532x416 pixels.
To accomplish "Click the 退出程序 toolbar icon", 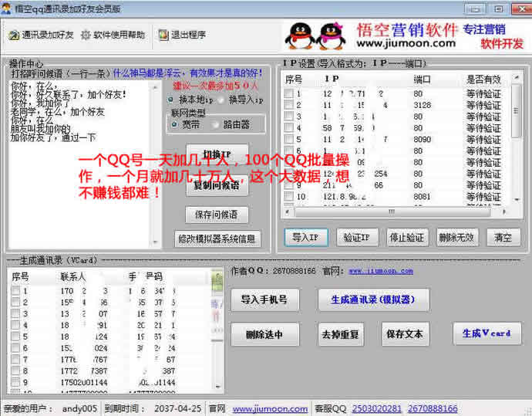I will pyautogui.click(x=163, y=35).
